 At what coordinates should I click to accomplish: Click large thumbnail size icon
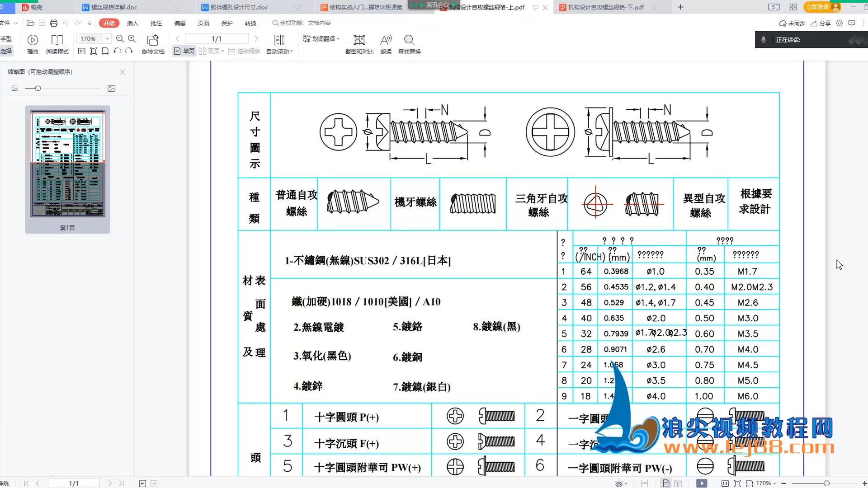tap(112, 89)
